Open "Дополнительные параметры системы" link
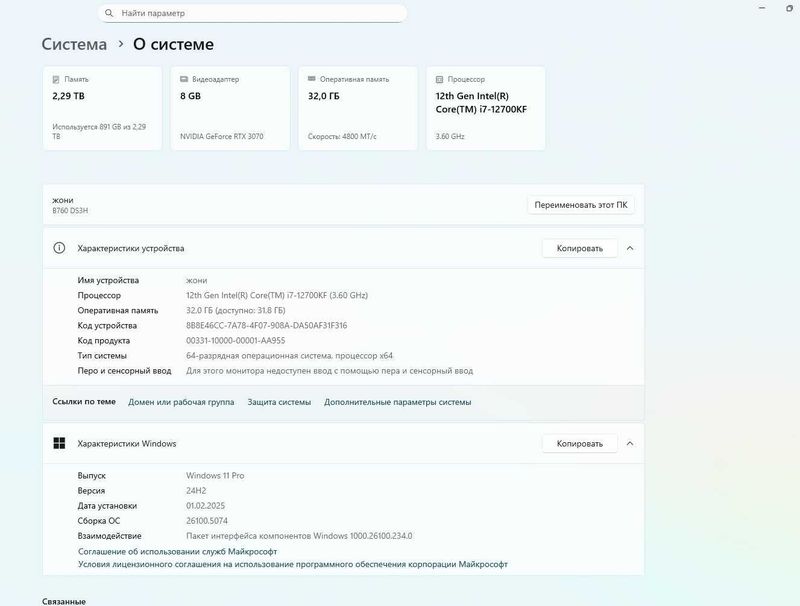The image size is (800, 606). tap(397, 402)
